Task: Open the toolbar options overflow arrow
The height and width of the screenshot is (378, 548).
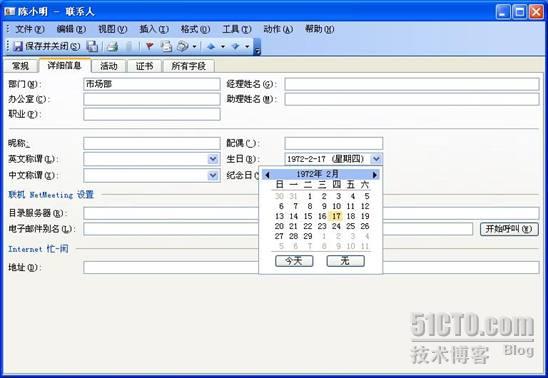Action: pos(258,47)
